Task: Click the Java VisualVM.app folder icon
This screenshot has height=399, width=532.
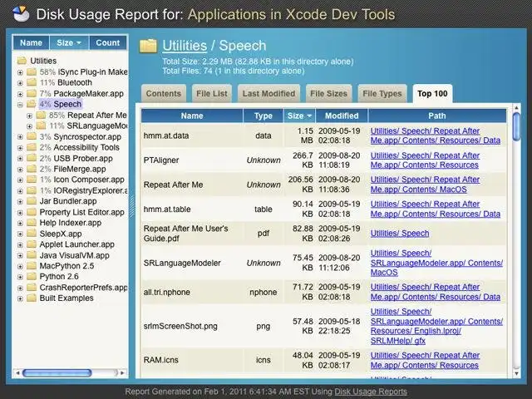Action: coord(32,255)
